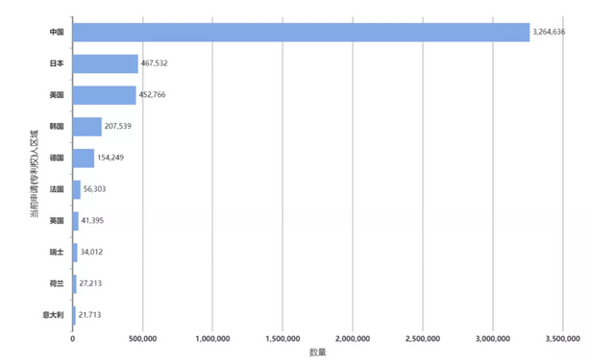
Task: Click axis tick label 1,000,000
Action: click(212, 339)
